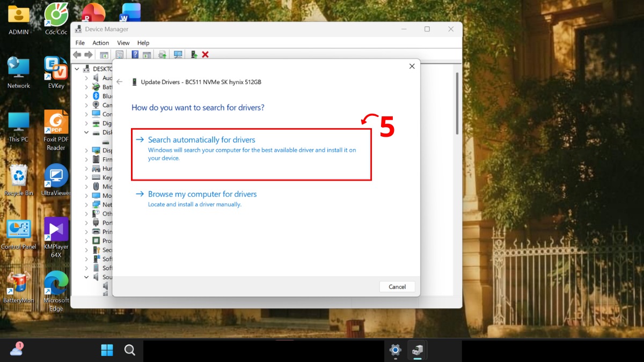Open the weather widget on the taskbar
Screen dimensions: 644x362
coord(16,350)
